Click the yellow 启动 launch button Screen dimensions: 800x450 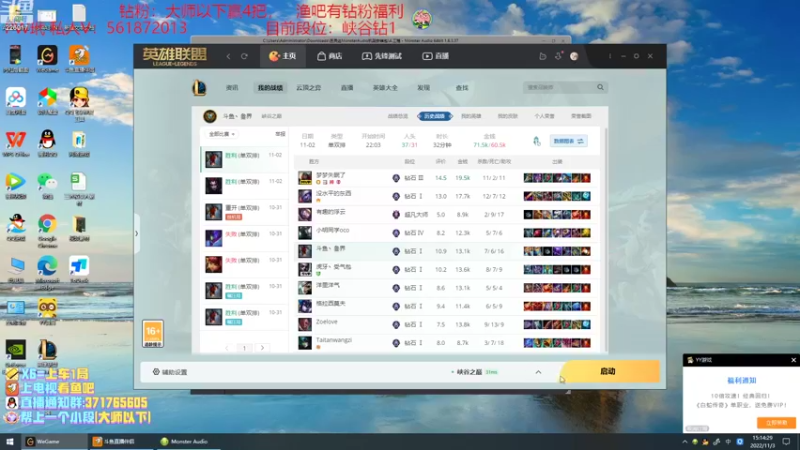(610, 371)
